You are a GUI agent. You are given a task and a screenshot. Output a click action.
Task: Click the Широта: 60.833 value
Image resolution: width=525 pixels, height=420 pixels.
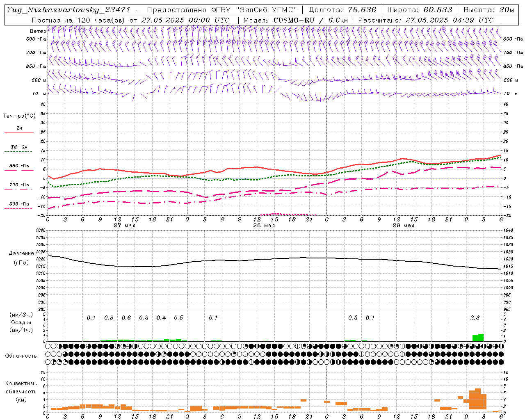tap(420, 10)
